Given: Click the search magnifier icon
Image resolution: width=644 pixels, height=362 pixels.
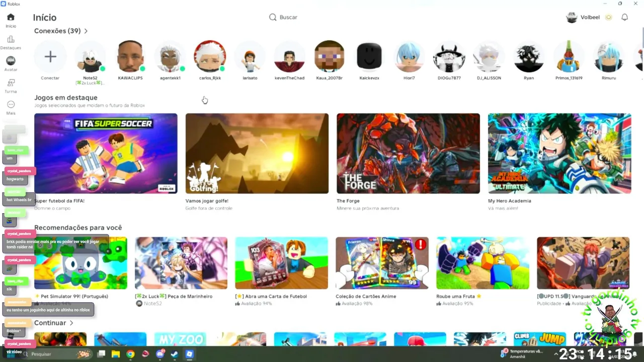Looking at the screenshot, I should pos(273,17).
